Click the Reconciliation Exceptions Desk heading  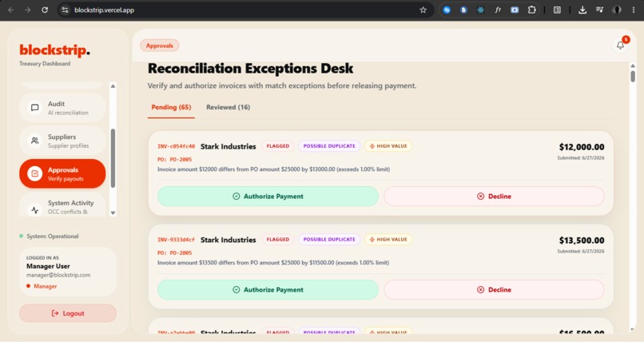coord(250,68)
